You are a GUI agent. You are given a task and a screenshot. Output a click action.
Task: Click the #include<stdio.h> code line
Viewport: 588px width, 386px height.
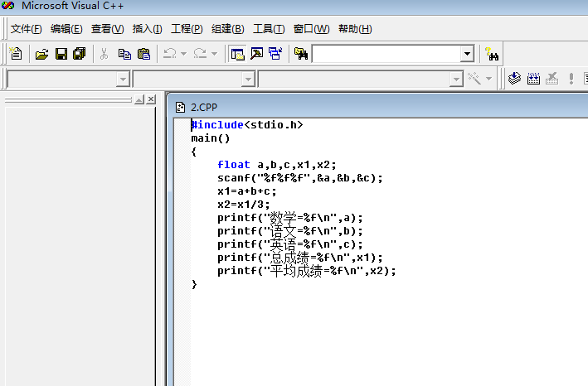pos(247,125)
